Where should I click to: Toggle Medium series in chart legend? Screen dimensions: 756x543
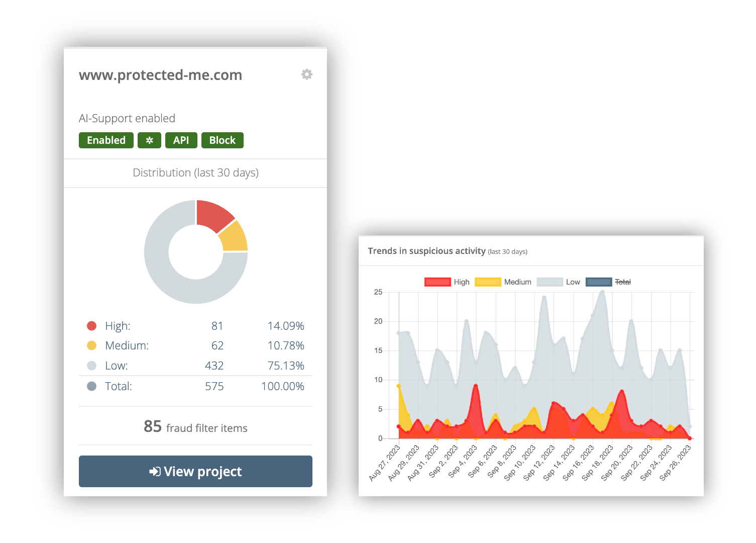pos(503,282)
